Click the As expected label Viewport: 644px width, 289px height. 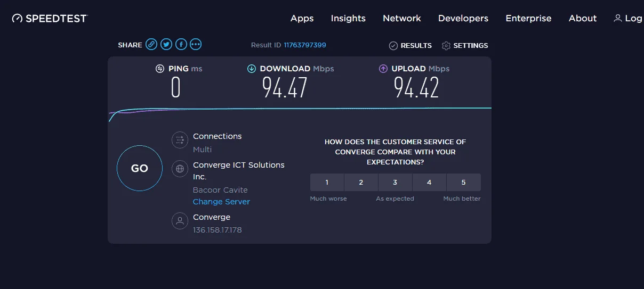pyautogui.click(x=395, y=199)
